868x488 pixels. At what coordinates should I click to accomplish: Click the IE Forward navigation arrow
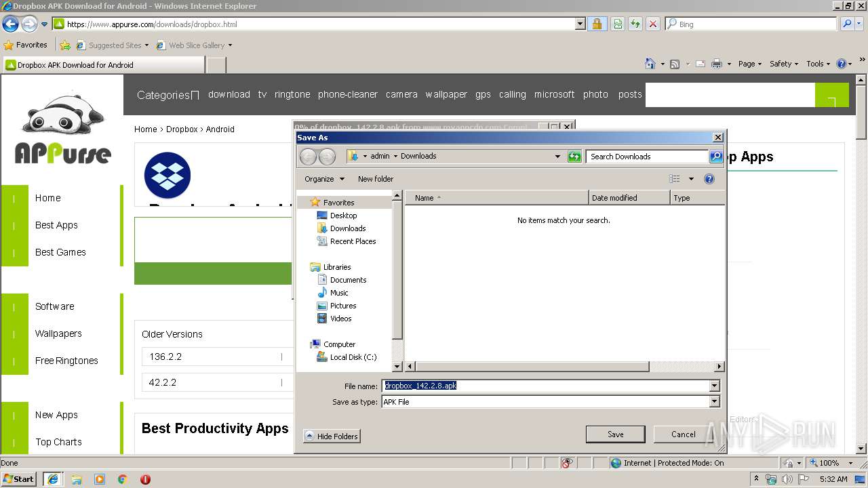pos(29,24)
